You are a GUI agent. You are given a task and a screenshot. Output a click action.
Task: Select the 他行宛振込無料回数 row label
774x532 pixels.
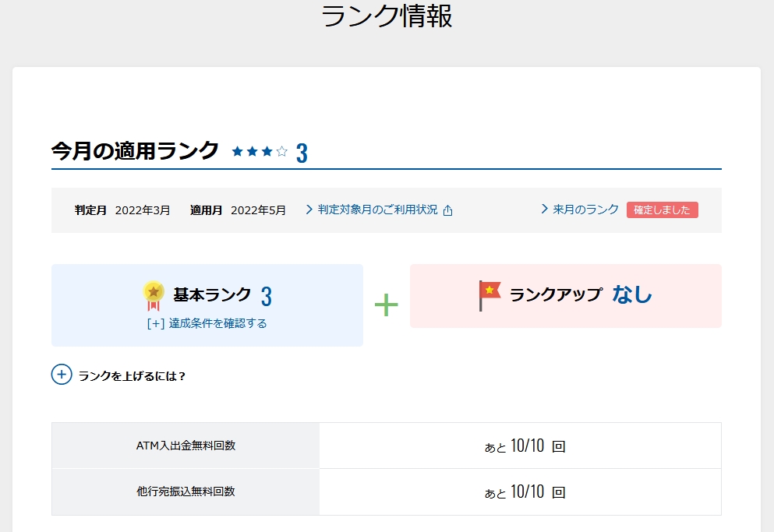[186, 491]
